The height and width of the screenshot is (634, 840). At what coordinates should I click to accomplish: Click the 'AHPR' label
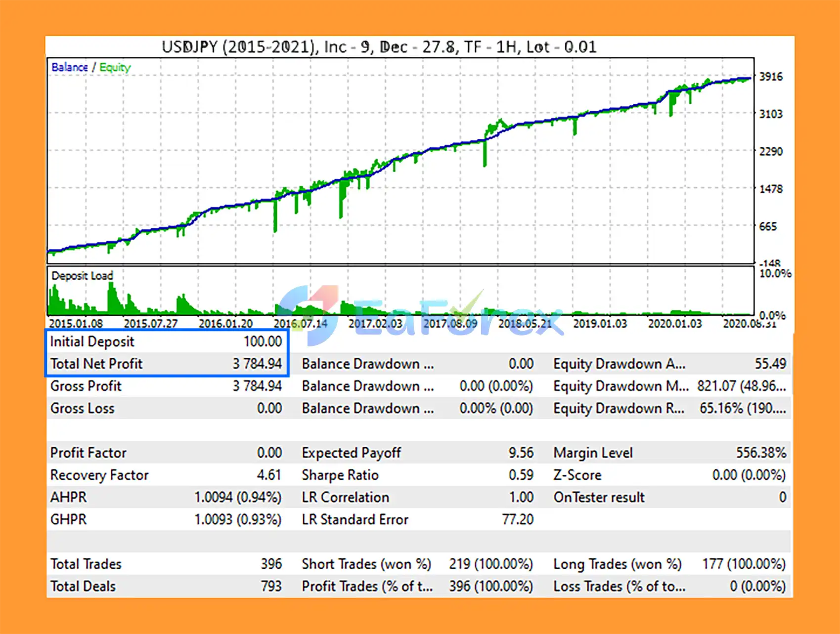(68, 497)
